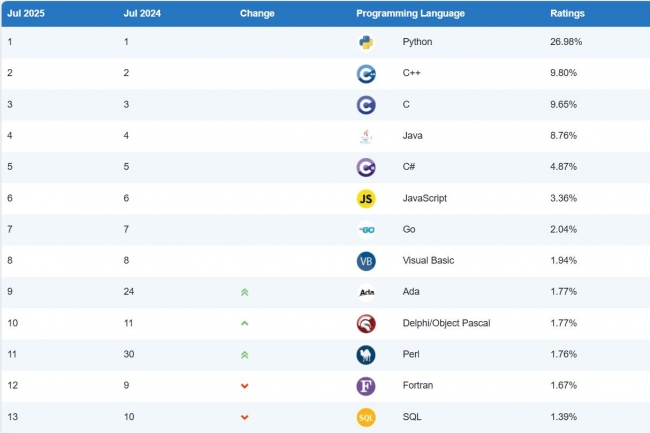Select the Ada language name

click(411, 291)
